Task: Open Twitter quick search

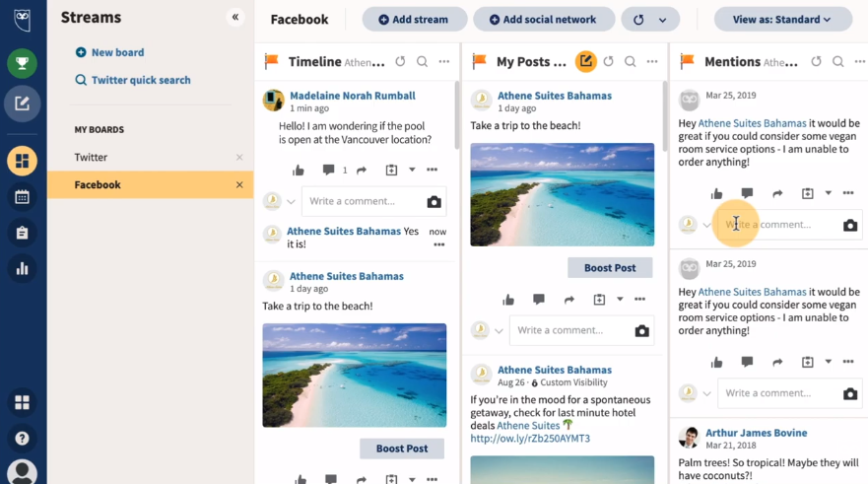Action: click(x=133, y=80)
